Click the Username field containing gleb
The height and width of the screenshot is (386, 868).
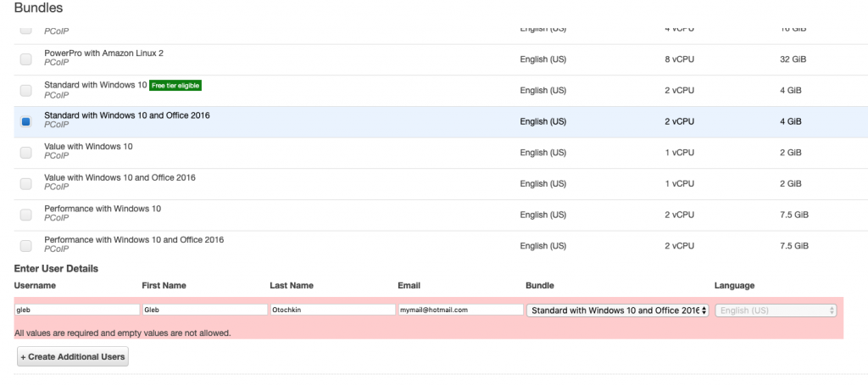tap(77, 310)
